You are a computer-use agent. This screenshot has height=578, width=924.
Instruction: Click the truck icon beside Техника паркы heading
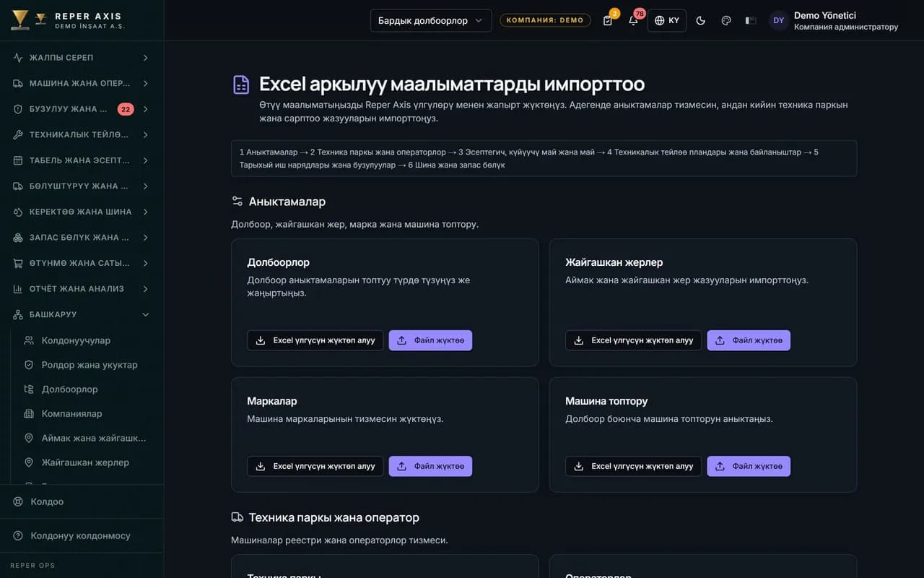point(237,517)
